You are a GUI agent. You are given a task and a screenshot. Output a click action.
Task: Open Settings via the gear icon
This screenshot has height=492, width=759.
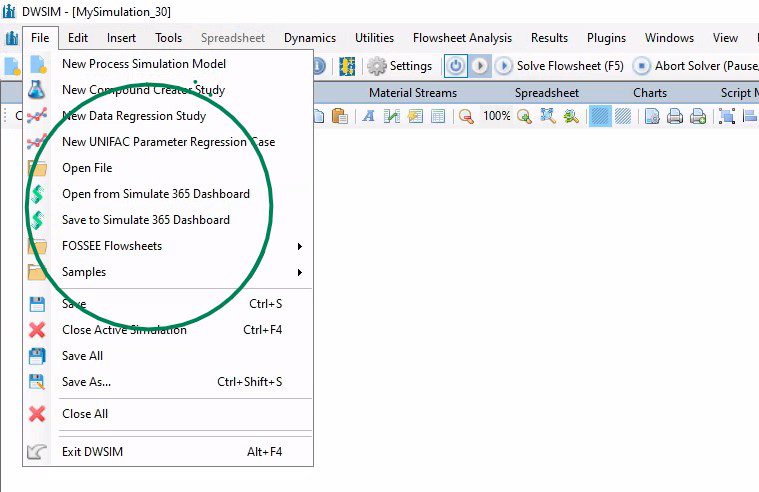(x=399, y=66)
